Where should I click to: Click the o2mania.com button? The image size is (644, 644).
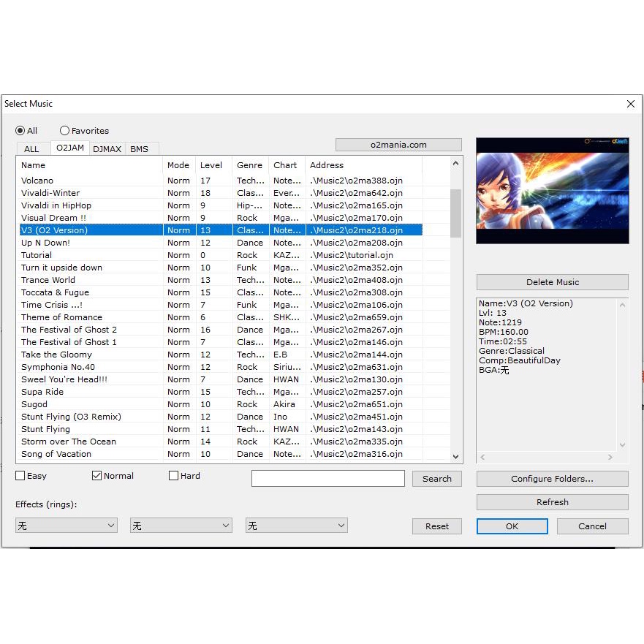click(x=398, y=145)
